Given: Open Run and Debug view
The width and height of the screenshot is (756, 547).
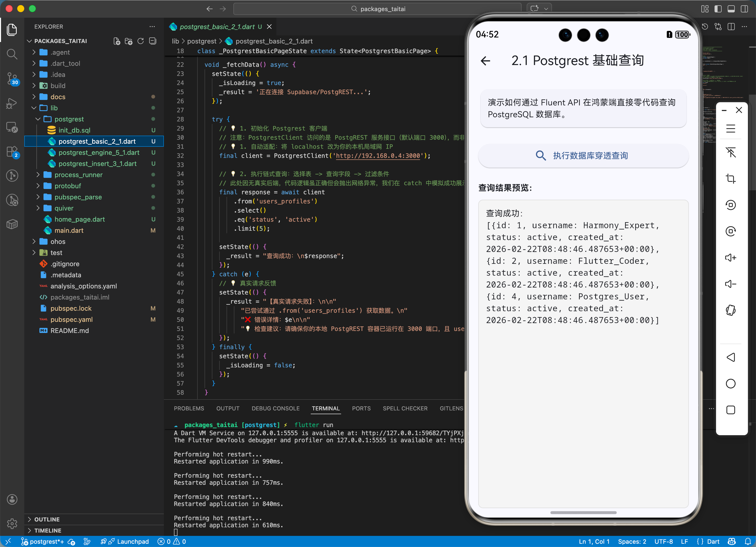Looking at the screenshot, I should pyautogui.click(x=12, y=103).
